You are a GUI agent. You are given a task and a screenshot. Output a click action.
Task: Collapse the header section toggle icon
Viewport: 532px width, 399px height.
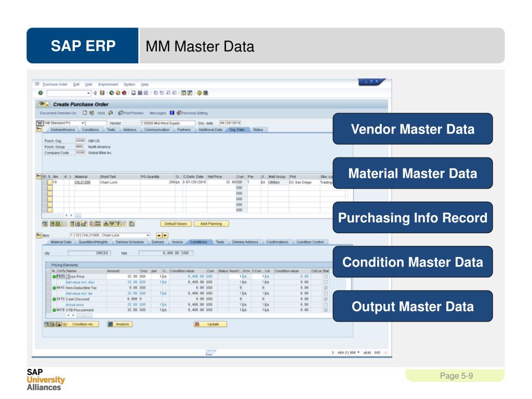coord(39,129)
